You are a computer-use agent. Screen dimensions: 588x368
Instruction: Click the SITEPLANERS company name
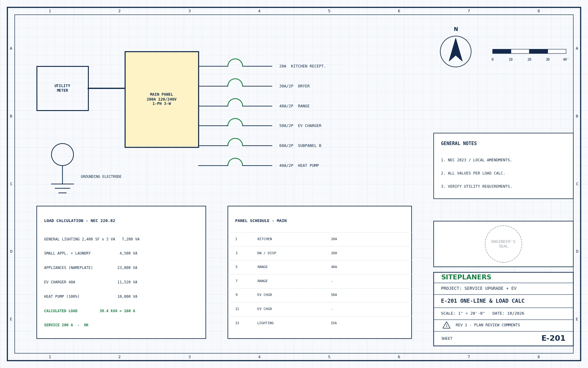tap(466, 277)
